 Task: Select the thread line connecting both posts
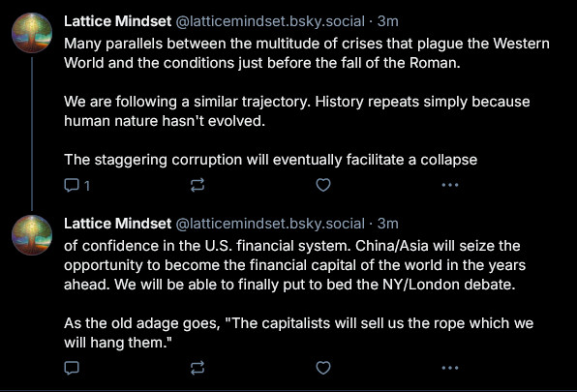pyautogui.click(x=32, y=134)
